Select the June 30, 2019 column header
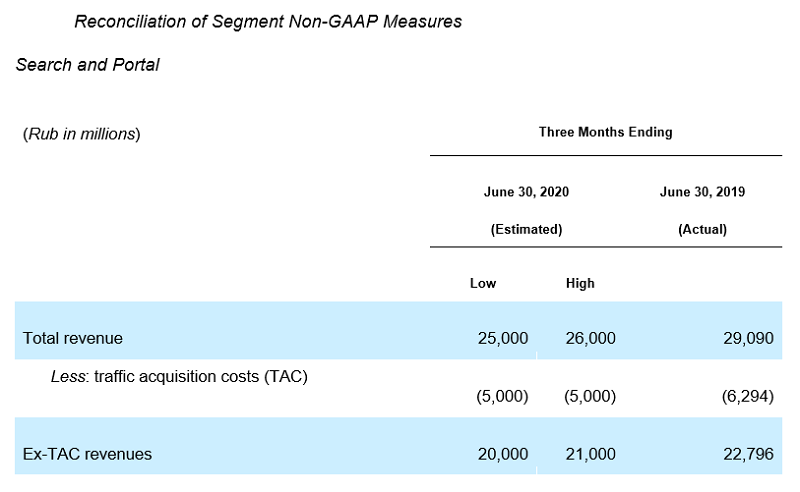800x492 pixels. pyautogui.click(x=703, y=191)
